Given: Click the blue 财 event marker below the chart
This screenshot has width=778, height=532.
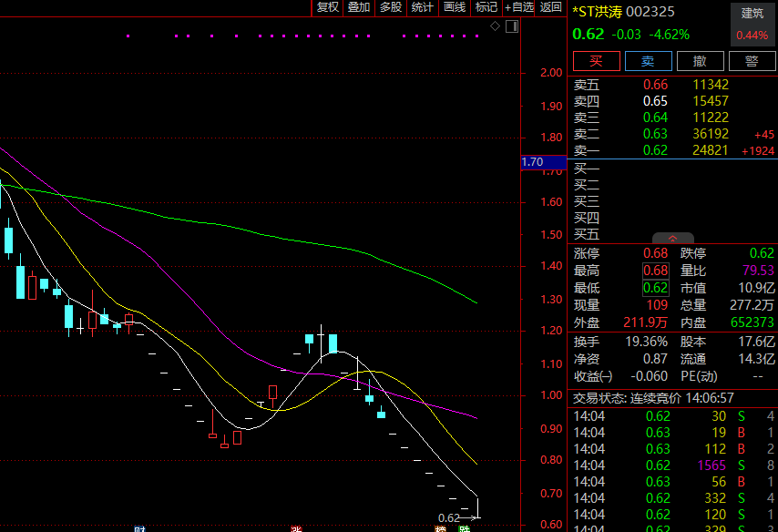Looking at the screenshot, I should click(139, 529).
